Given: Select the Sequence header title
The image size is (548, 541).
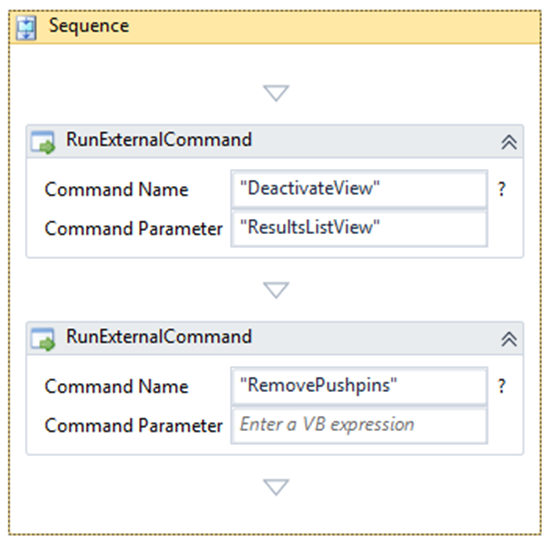Looking at the screenshot, I should (x=89, y=26).
